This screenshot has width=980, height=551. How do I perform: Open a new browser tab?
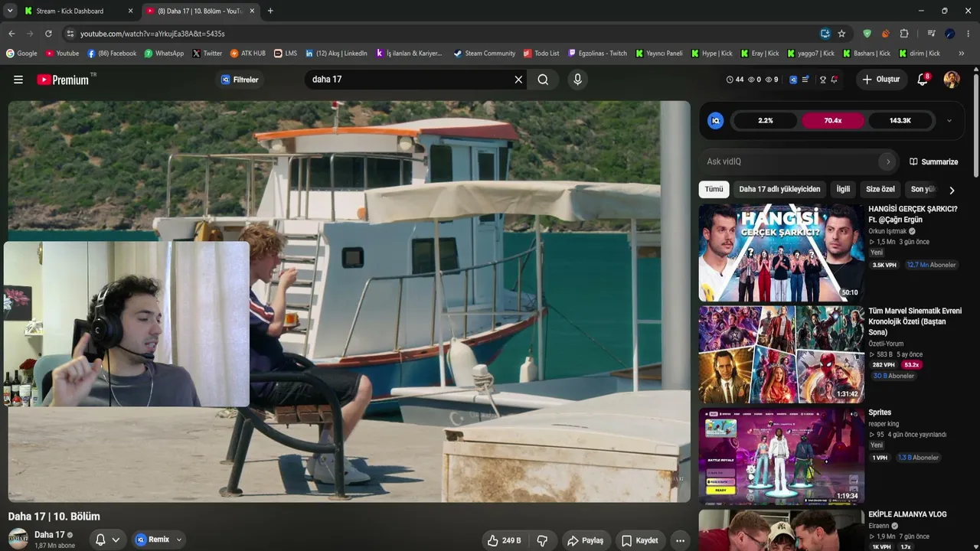click(270, 11)
